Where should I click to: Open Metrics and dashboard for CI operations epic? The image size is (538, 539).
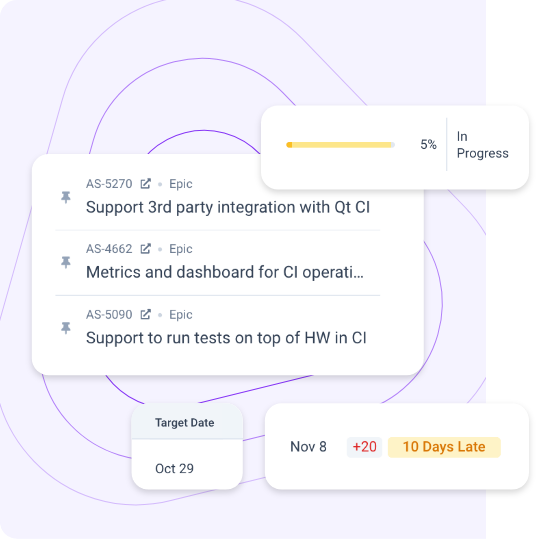coord(224,272)
